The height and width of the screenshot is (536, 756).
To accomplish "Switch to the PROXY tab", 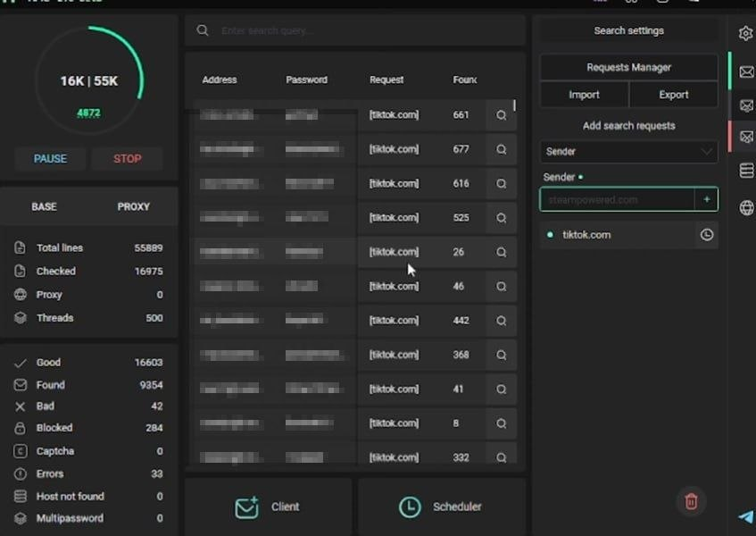I will click(x=134, y=206).
